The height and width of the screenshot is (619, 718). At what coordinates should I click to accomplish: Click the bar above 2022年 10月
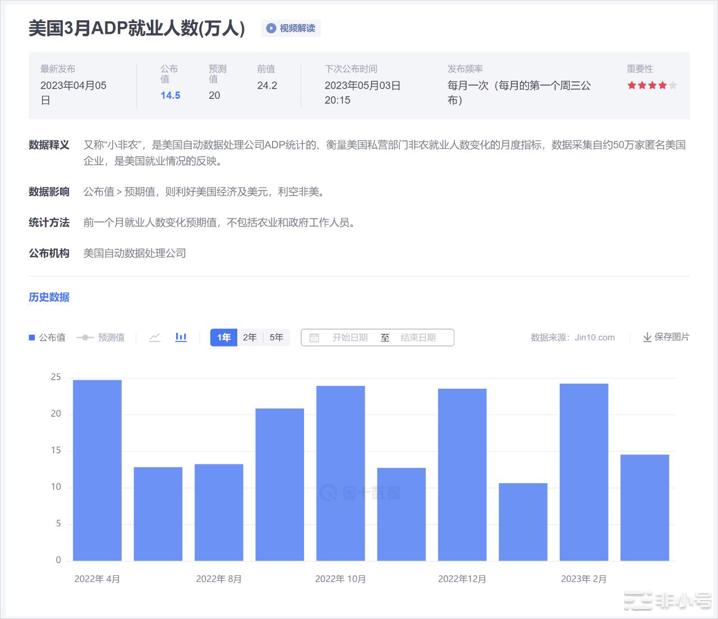pyautogui.click(x=341, y=473)
